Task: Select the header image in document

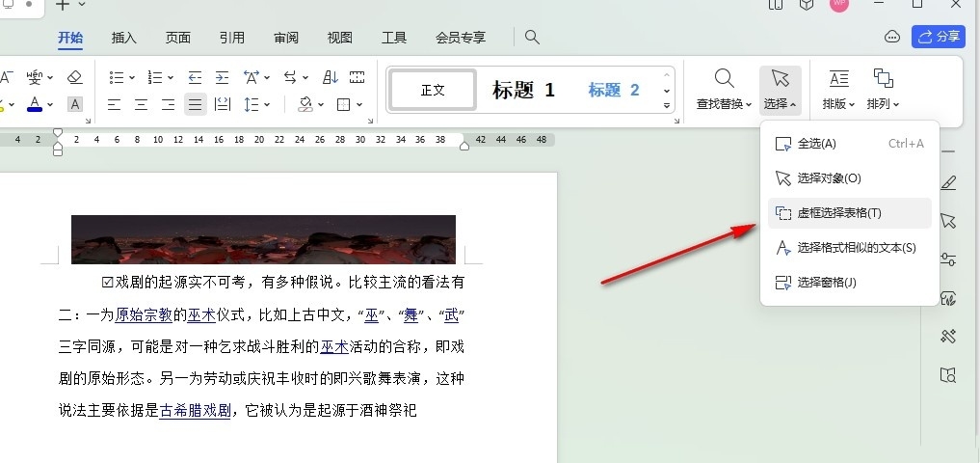Action: coord(263,239)
